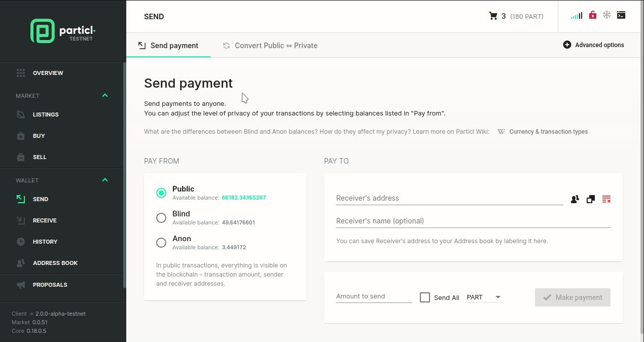The image size is (644, 342).
Task: Open address book lookup icon
Action: [575, 199]
